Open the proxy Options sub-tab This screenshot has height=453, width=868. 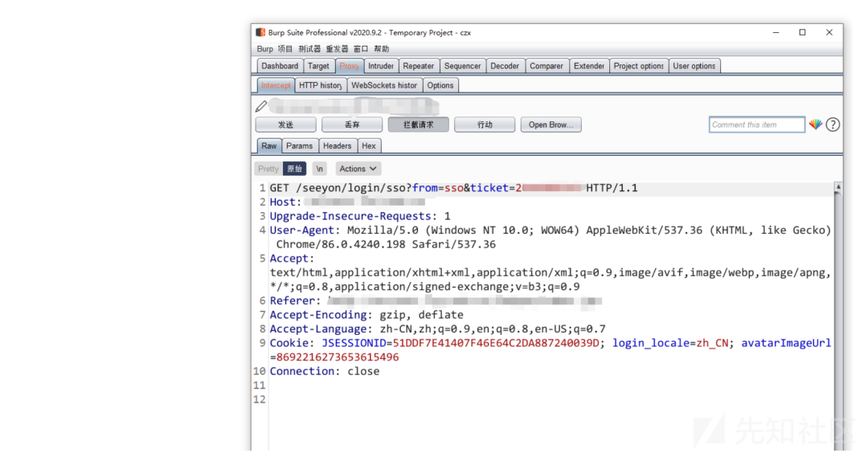pos(440,85)
